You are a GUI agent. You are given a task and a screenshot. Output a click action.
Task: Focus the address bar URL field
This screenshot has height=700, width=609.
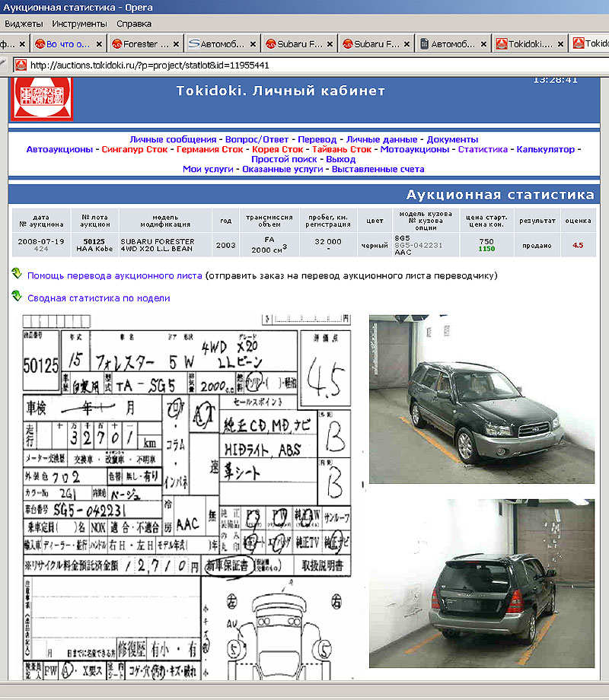coord(313,65)
